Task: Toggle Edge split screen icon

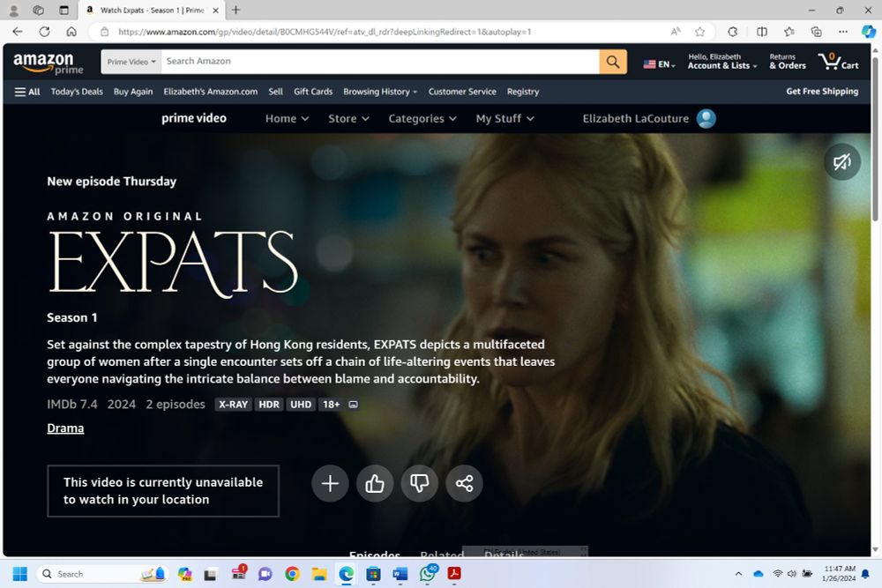Action: click(762, 32)
